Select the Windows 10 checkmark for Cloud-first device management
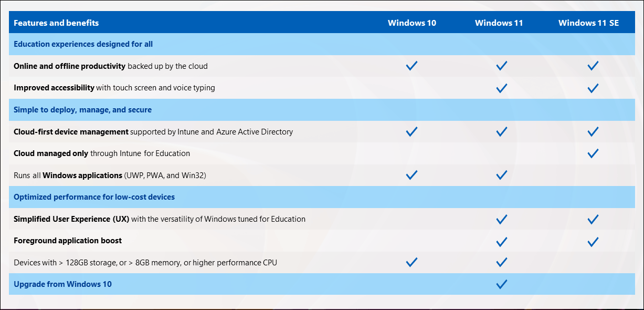 (x=411, y=131)
